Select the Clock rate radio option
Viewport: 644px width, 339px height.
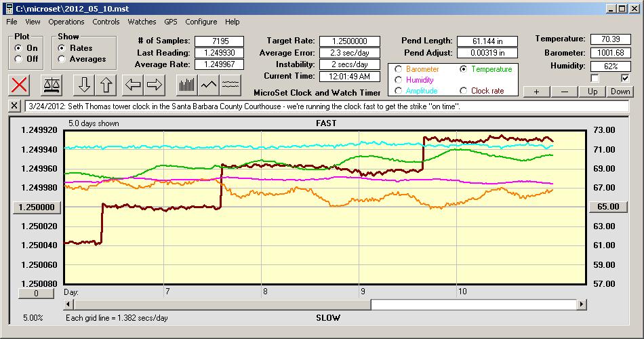coord(463,91)
